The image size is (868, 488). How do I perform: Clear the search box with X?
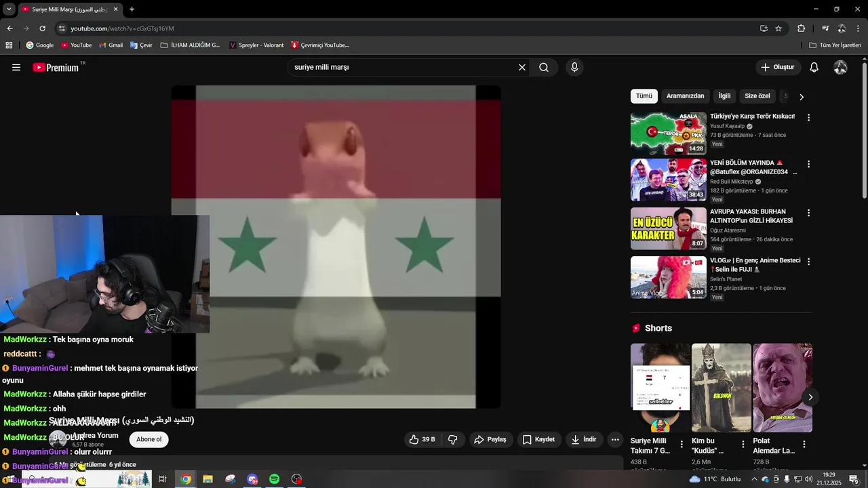coord(522,67)
